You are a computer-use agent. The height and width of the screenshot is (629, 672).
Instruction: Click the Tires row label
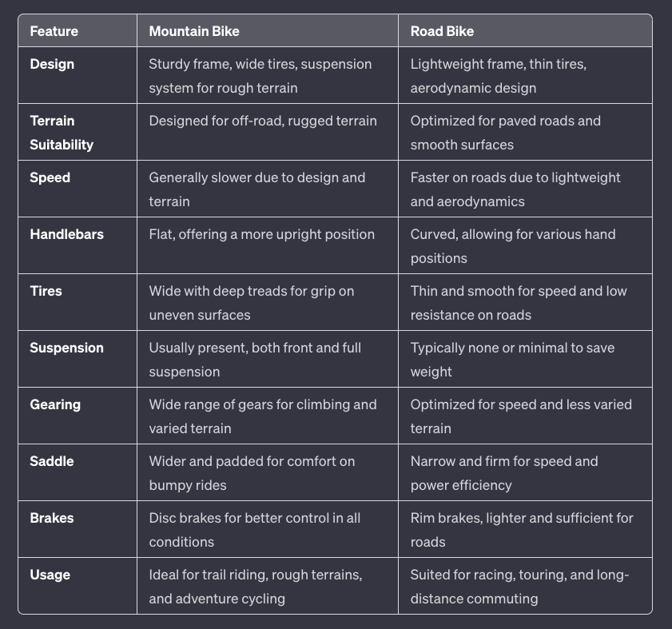click(46, 291)
